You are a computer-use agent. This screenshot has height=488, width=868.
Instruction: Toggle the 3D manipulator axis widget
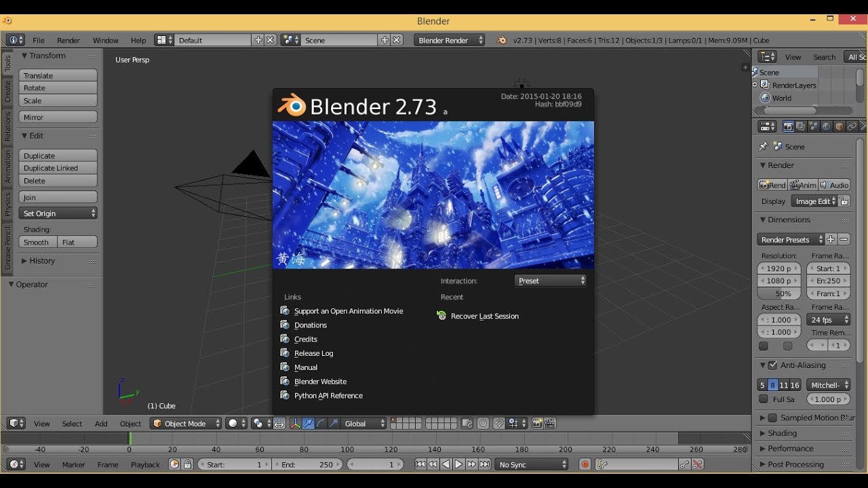click(295, 424)
